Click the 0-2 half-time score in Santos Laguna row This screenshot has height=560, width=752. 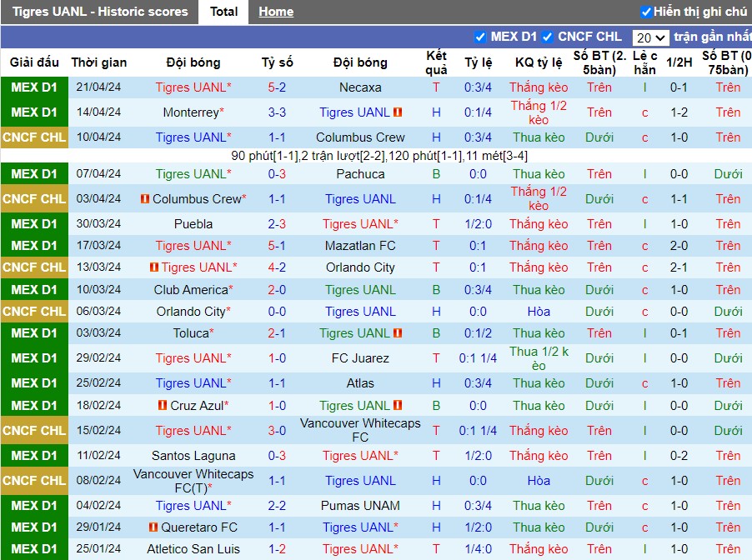[679, 456]
